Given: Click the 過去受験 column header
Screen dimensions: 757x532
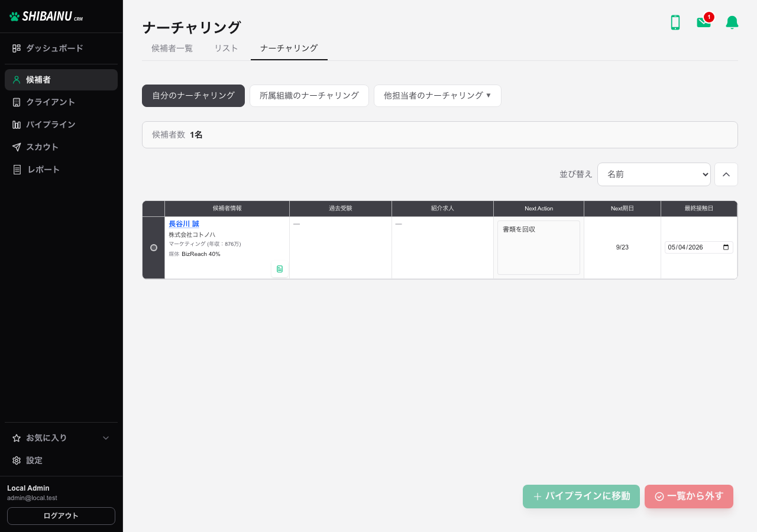Looking at the screenshot, I should [341, 209].
